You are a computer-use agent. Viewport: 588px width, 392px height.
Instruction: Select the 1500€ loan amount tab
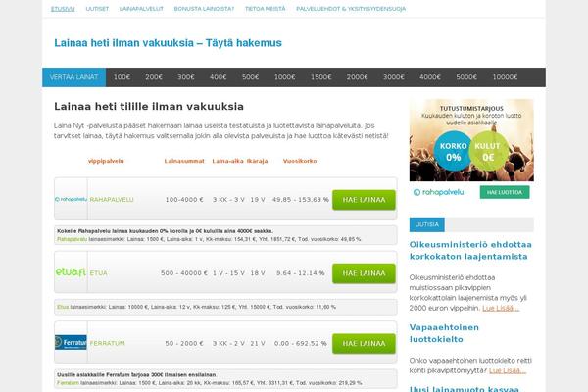[x=321, y=77]
